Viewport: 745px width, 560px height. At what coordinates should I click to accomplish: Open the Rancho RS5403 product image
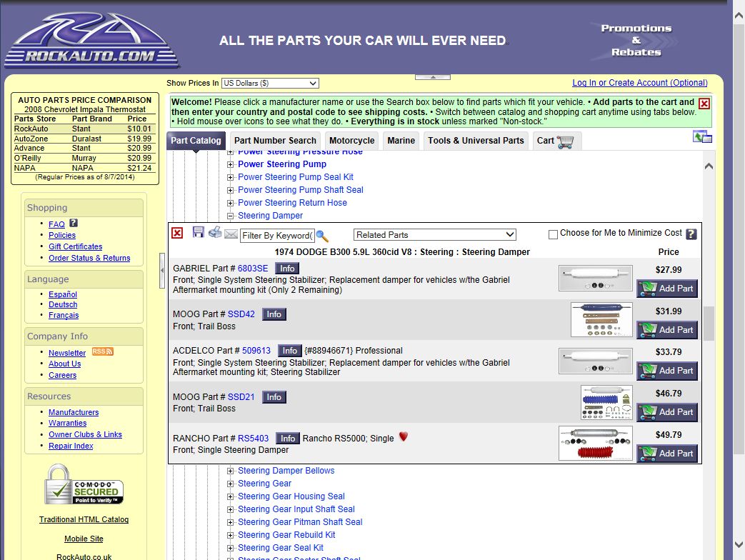596,443
